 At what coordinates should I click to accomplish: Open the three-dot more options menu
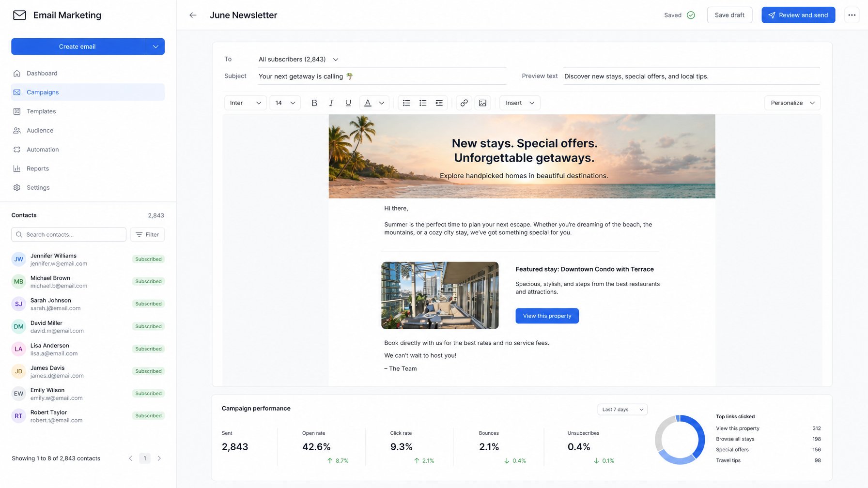coord(852,15)
